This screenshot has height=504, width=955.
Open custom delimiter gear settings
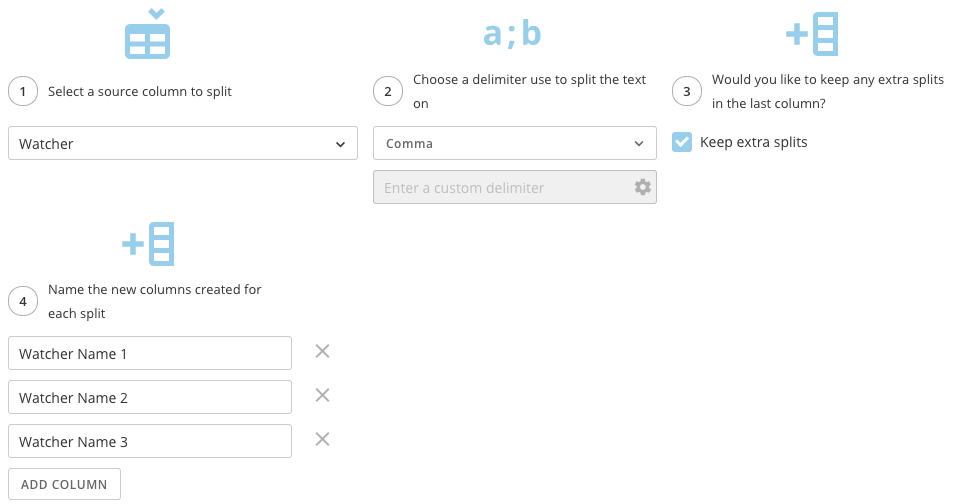pyautogui.click(x=643, y=187)
